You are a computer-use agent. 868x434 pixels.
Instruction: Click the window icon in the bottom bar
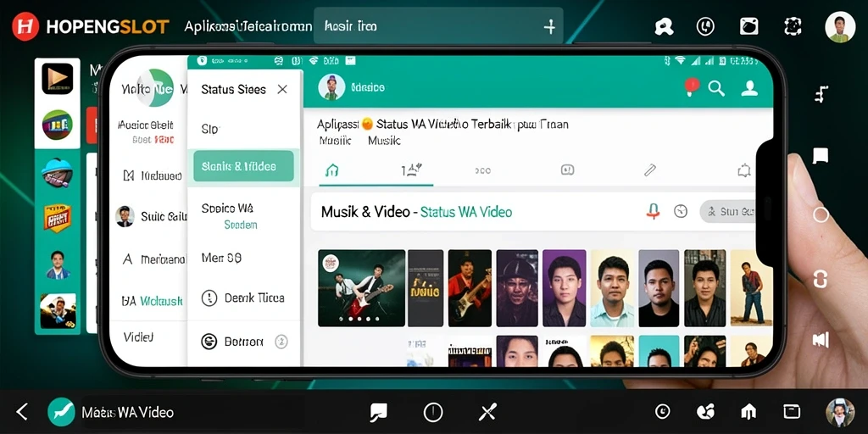(792, 411)
